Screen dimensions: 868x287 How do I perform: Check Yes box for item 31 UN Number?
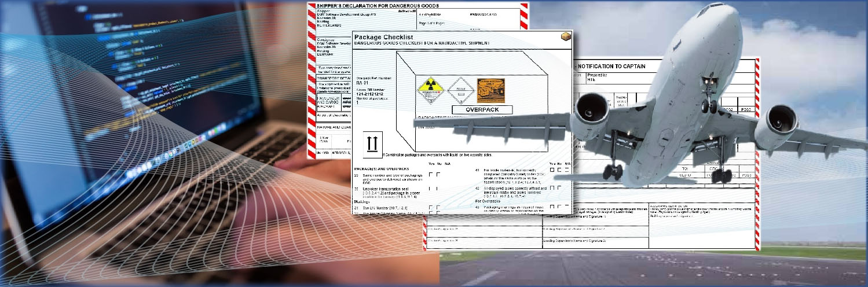tap(431, 207)
